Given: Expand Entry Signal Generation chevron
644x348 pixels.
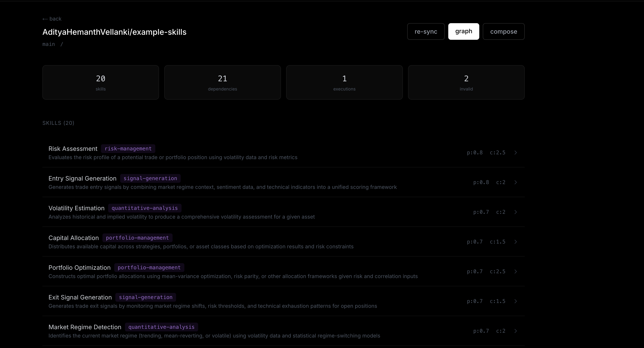Looking at the screenshot, I should tap(516, 182).
